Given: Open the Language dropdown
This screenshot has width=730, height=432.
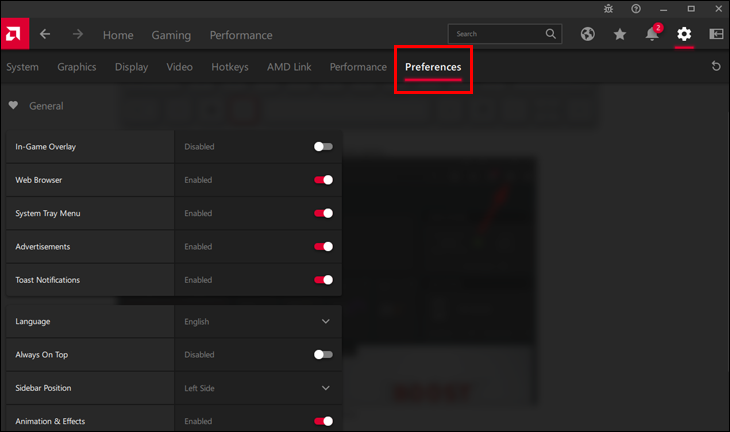Looking at the screenshot, I should pyautogui.click(x=258, y=322).
